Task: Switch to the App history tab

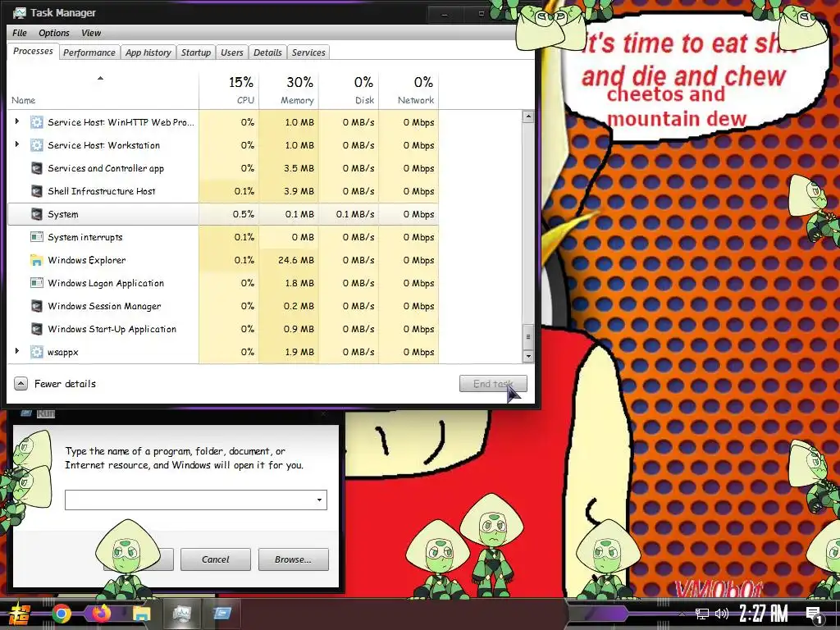Action: pos(148,52)
